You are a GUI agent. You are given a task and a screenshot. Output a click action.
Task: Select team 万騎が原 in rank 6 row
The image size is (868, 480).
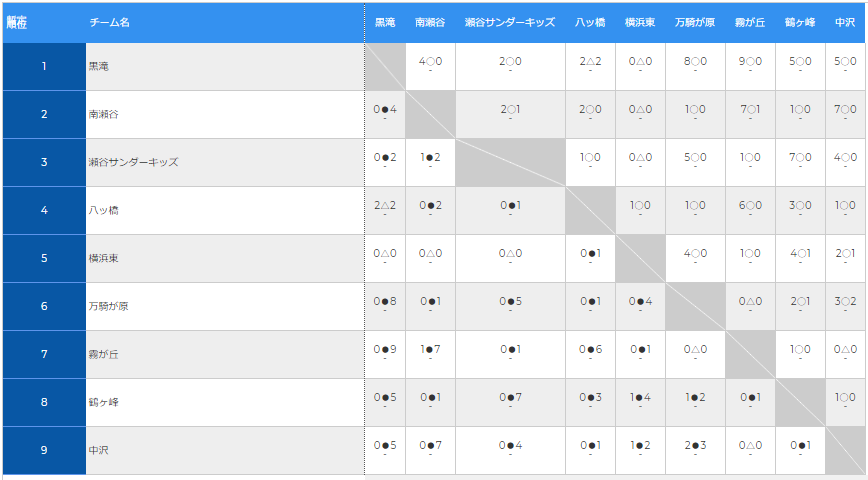click(x=108, y=306)
